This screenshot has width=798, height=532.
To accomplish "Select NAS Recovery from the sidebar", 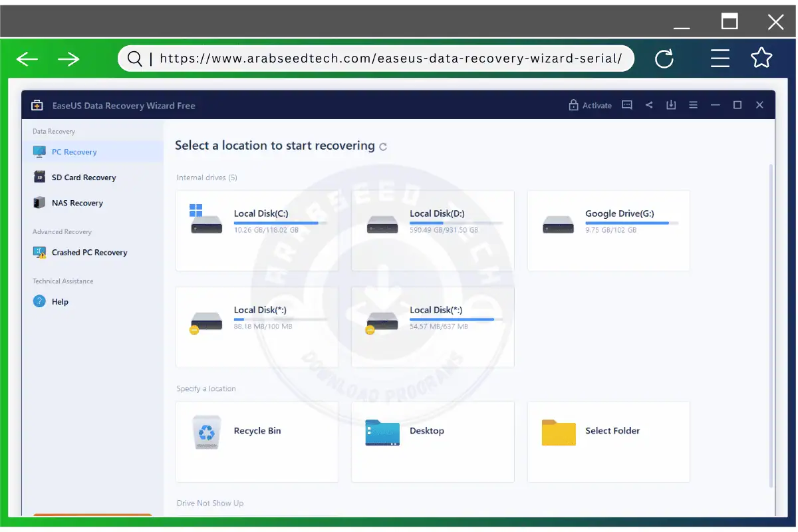I will (76, 203).
